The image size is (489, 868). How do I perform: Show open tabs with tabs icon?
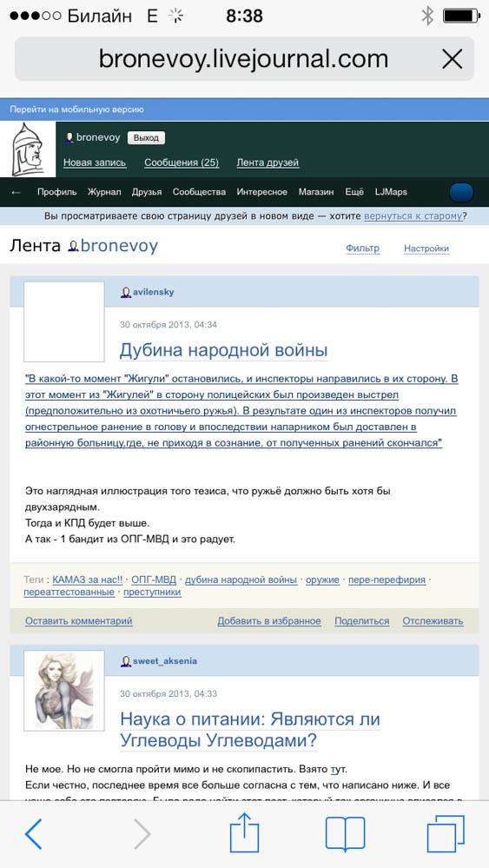[446, 833]
